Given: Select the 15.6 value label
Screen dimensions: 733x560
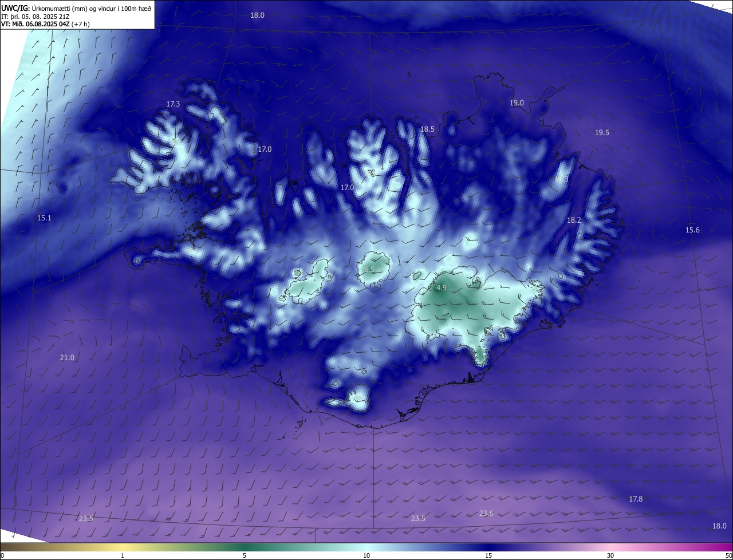Looking at the screenshot, I should coord(692,230).
